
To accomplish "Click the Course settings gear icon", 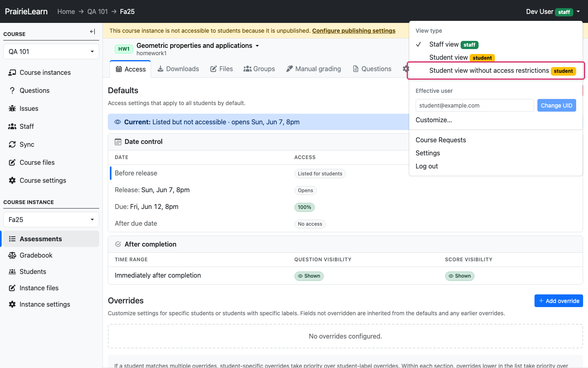I will tap(12, 180).
